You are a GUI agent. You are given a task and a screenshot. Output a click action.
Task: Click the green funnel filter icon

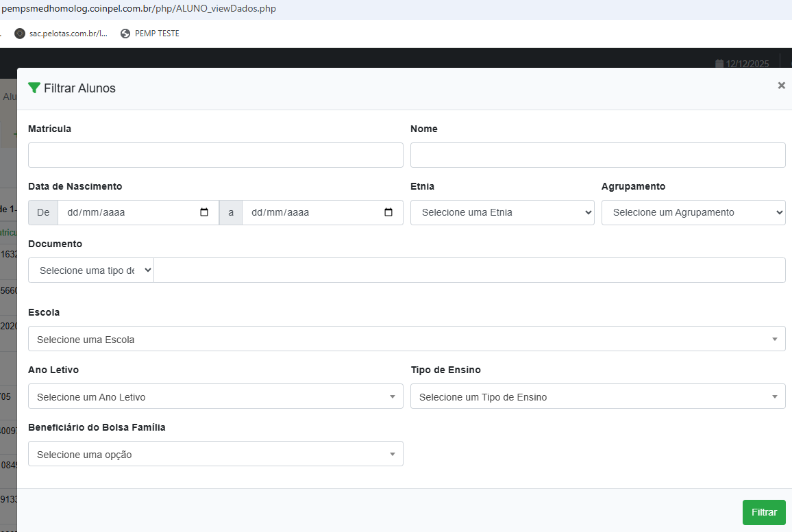(x=34, y=88)
